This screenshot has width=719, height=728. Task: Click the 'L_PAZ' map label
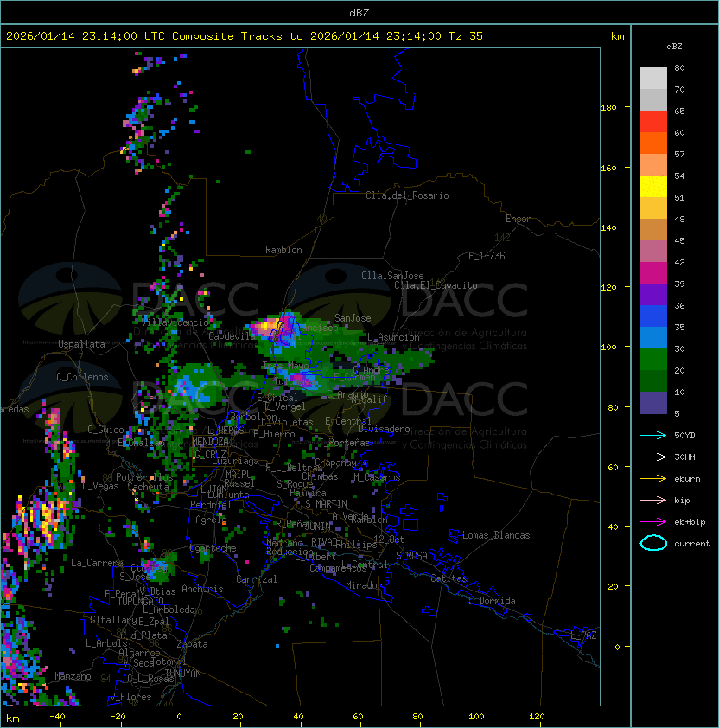(x=583, y=635)
